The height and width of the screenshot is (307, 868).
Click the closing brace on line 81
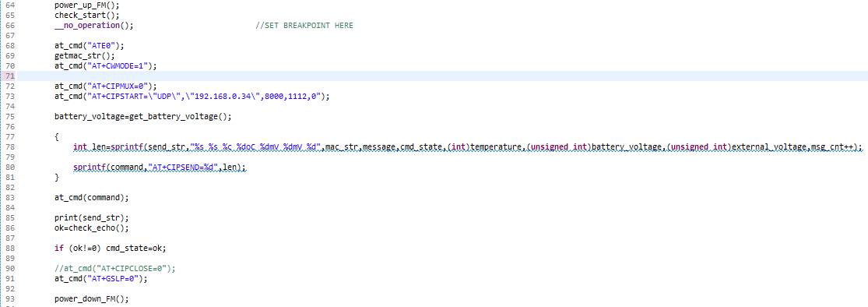(x=57, y=177)
